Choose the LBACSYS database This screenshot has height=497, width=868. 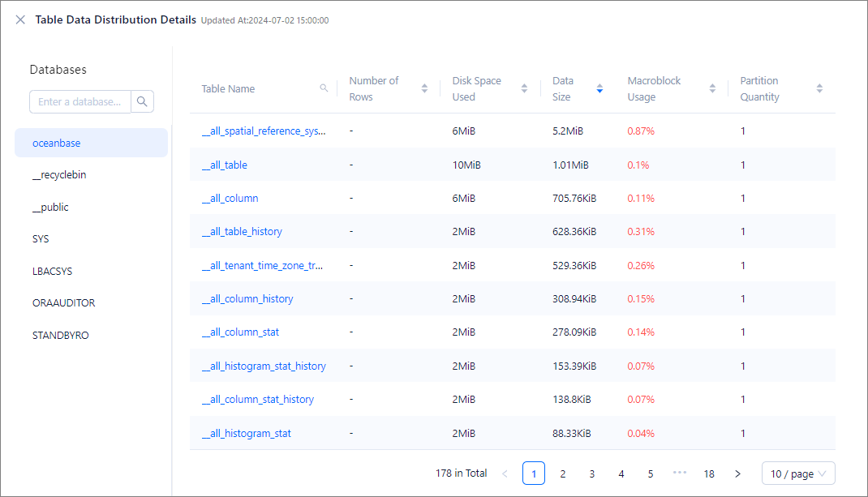tap(52, 271)
